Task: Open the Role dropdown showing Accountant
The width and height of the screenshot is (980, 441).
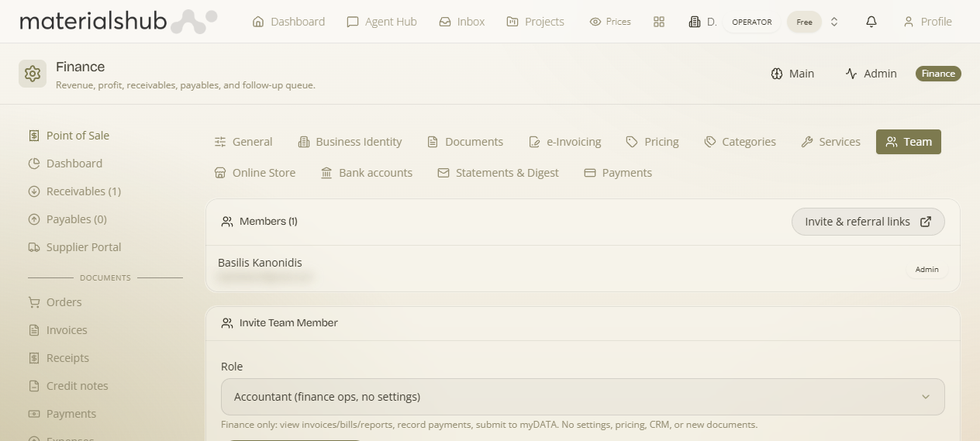Action: click(583, 397)
